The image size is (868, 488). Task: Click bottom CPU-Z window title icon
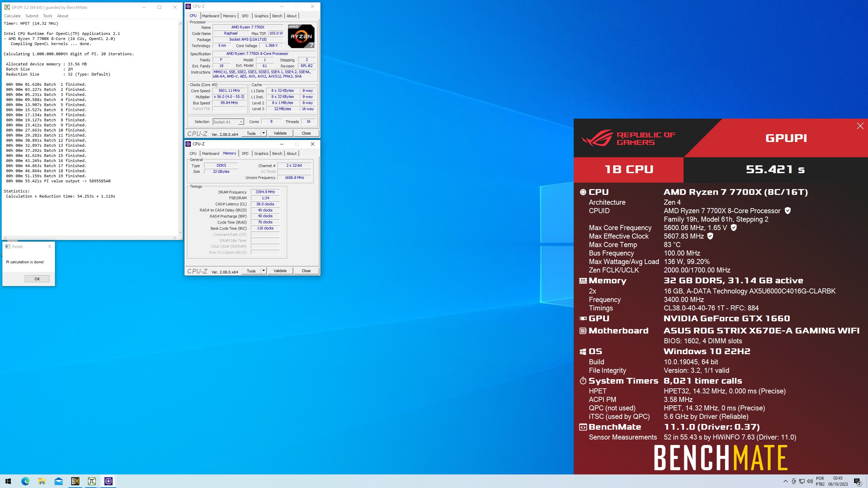coord(188,144)
